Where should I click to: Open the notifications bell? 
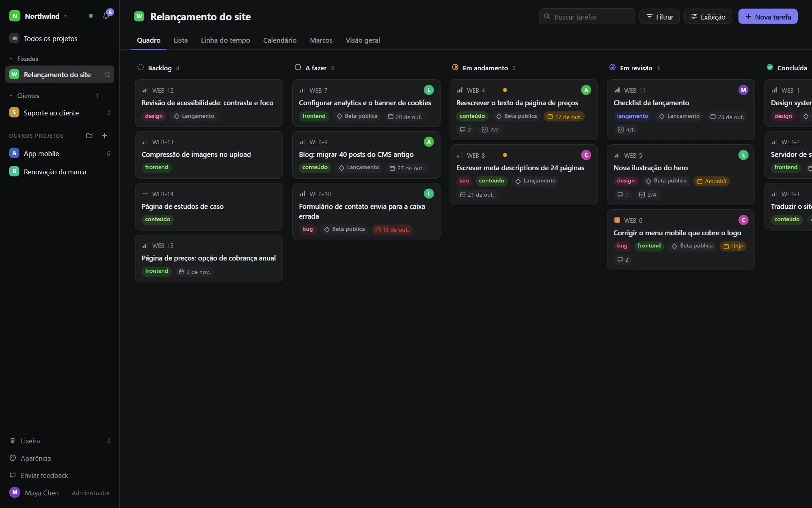pyautogui.click(x=106, y=16)
